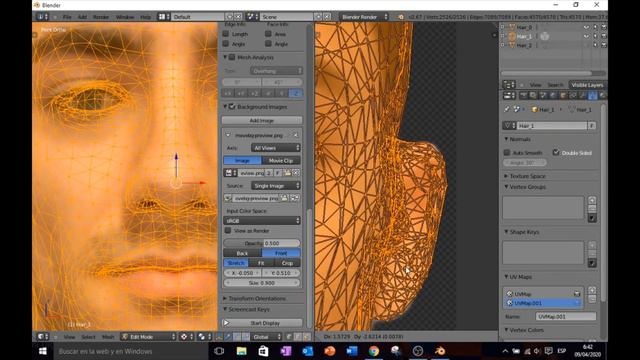640x360 pixels.
Task: Select the Crop framing option
Action: coord(287,263)
